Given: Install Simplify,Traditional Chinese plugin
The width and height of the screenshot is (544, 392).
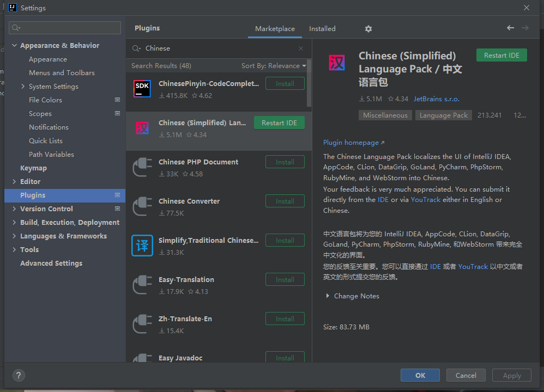Looking at the screenshot, I should coord(285,240).
